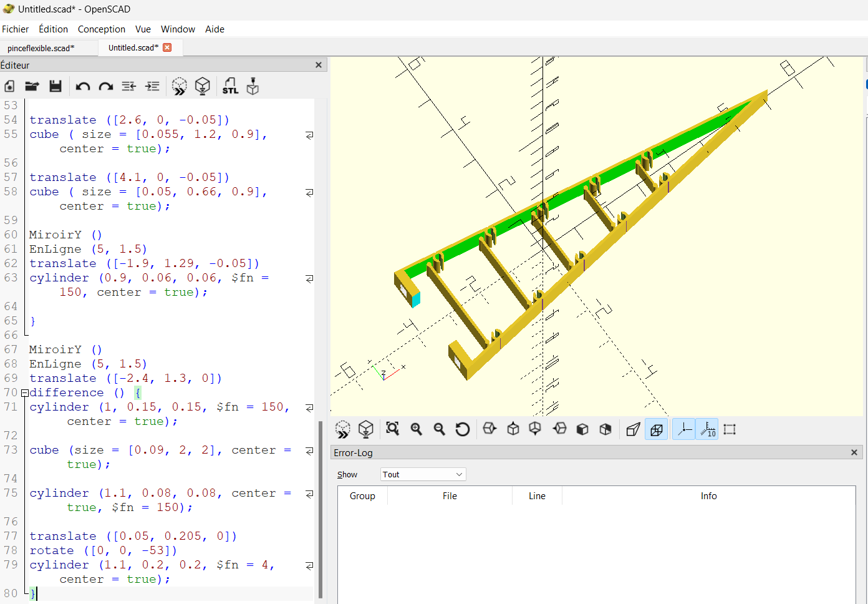
Task: Sort the error log by Group column
Action: point(362,496)
